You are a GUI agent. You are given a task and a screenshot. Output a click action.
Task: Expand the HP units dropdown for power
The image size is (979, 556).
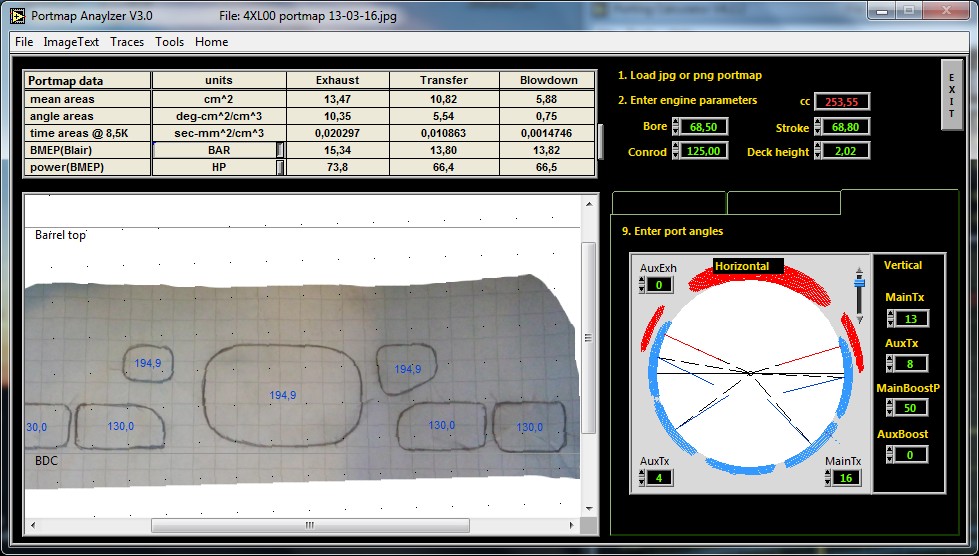click(280, 167)
